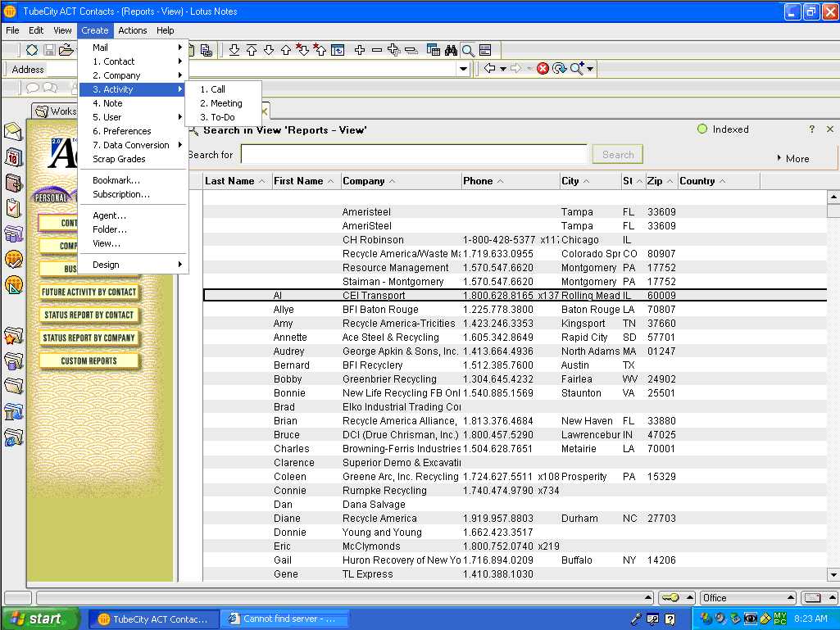Sort by the Zip column header
This screenshot has width=840, height=630.
660,181
